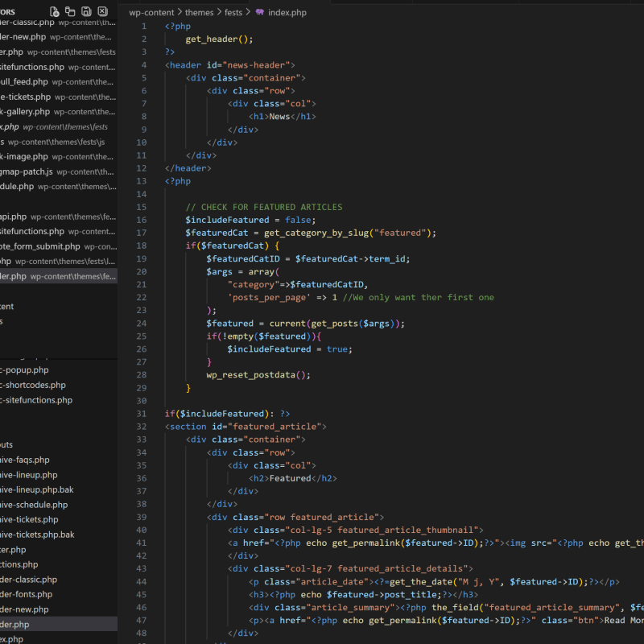644x644 pixels.
Task: Select index.php in the breadcrumb bar
Action: 287,13
